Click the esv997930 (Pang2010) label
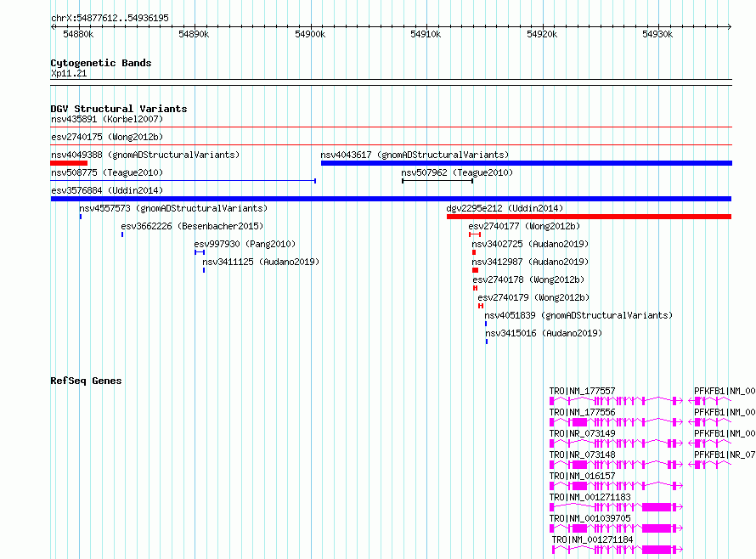 [245, 244]
